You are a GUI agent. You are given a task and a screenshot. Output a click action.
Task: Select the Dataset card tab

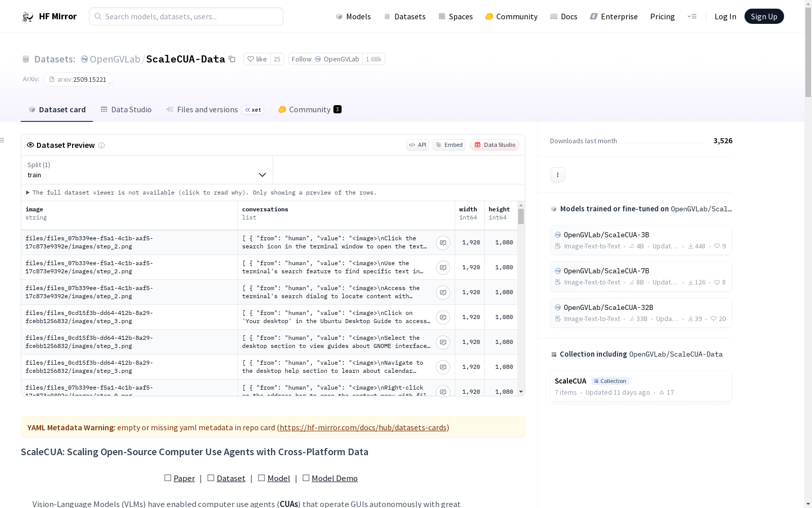click(x=57, y=110)
